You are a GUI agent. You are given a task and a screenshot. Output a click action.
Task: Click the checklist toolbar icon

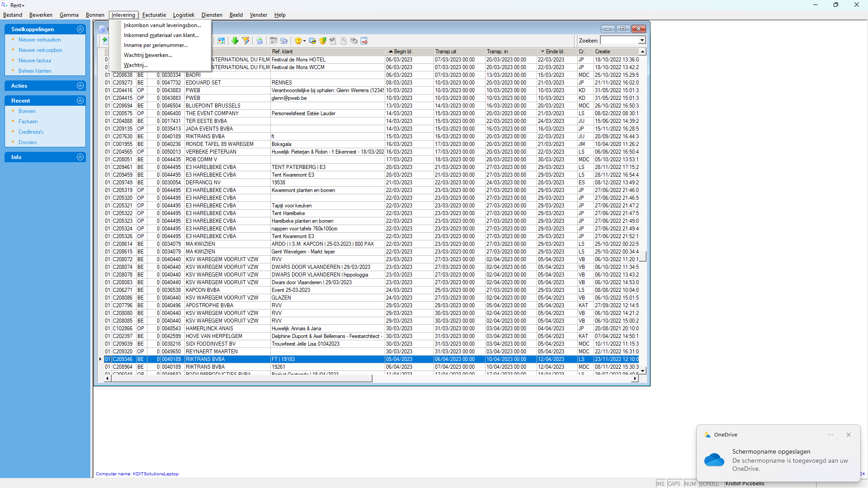click(x=333, y=41)
